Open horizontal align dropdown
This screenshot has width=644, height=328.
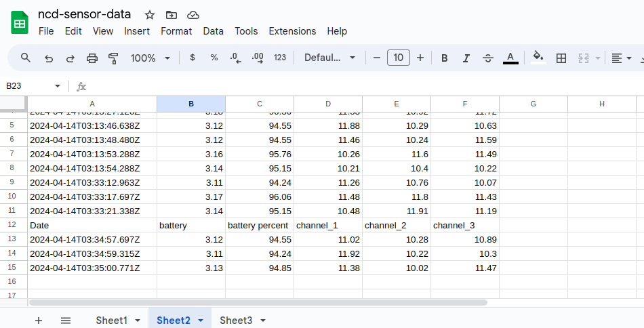click(x=621, y=58)
